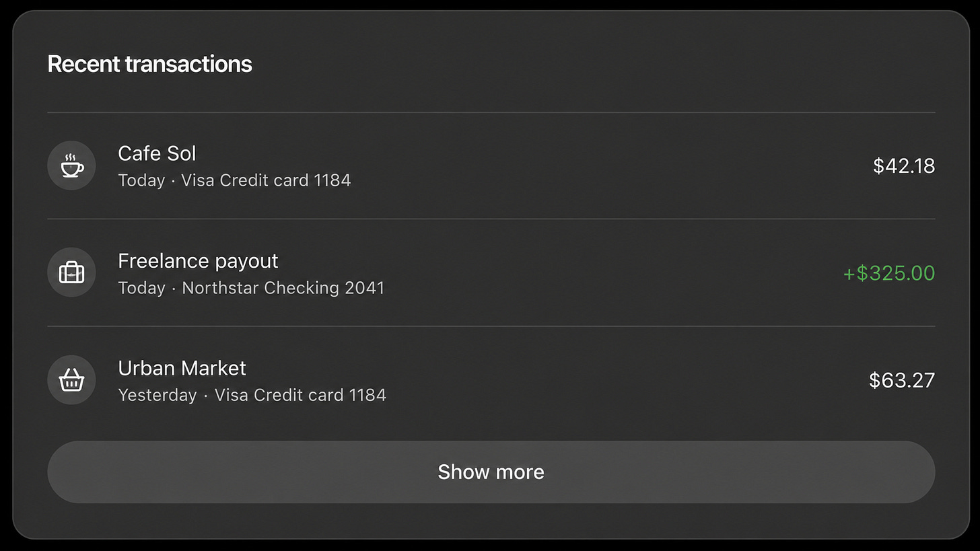Viewport: 980px width, 551px height.
Task: Select the Urban Market merchant name
Action: pyautogui.click(x=182, y=368)
